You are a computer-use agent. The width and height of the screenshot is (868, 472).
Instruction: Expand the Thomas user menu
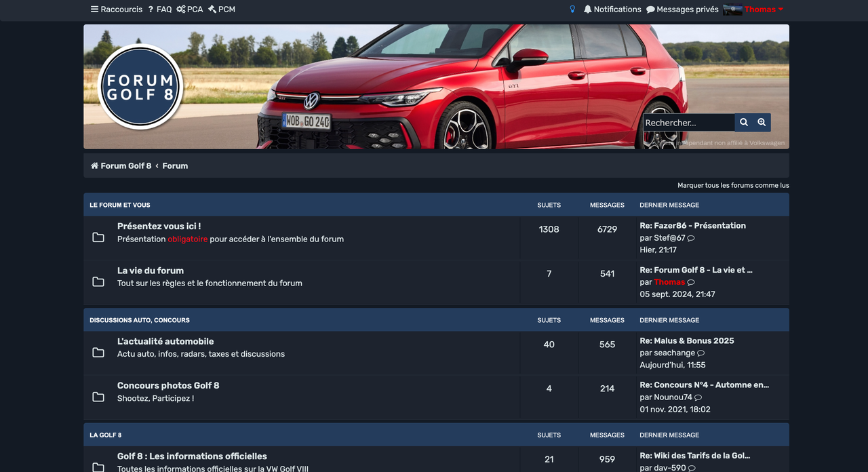point(764,9)
